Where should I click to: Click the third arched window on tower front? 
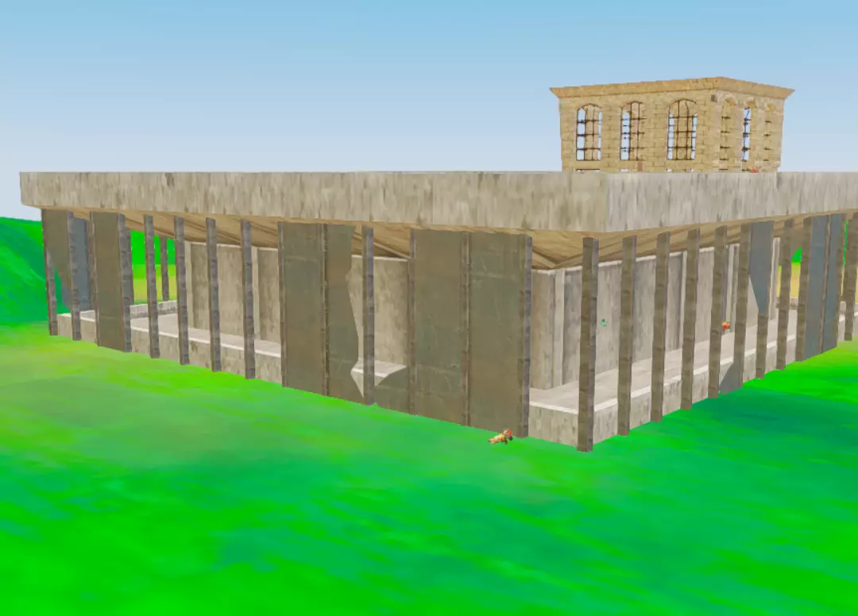[x=682, y=130]
